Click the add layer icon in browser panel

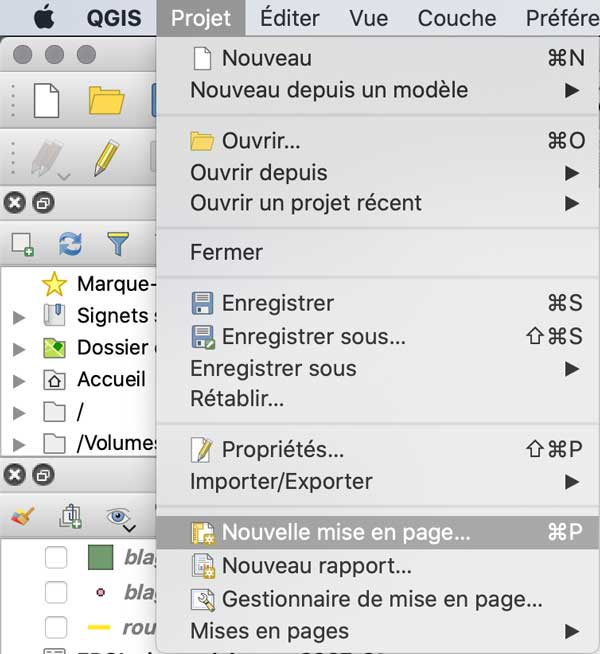pos(23,243)
